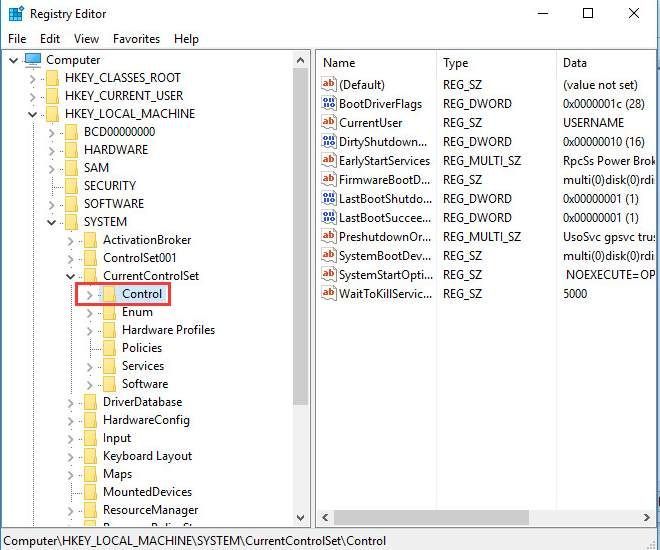Select the MountedDevices key
660x550 pixels.
[x=147, y=492]
